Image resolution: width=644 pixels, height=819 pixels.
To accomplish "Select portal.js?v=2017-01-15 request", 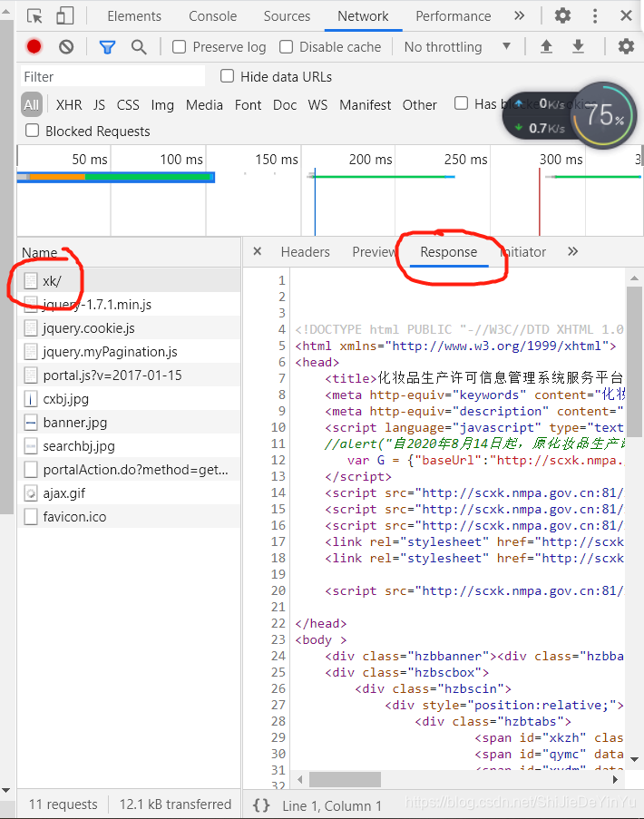I will (129, 375).
